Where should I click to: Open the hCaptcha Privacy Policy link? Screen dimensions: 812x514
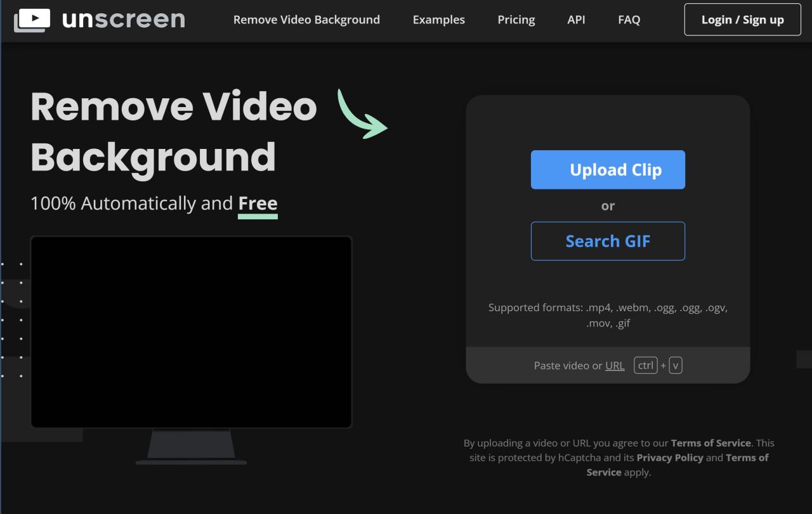point(669,458)
